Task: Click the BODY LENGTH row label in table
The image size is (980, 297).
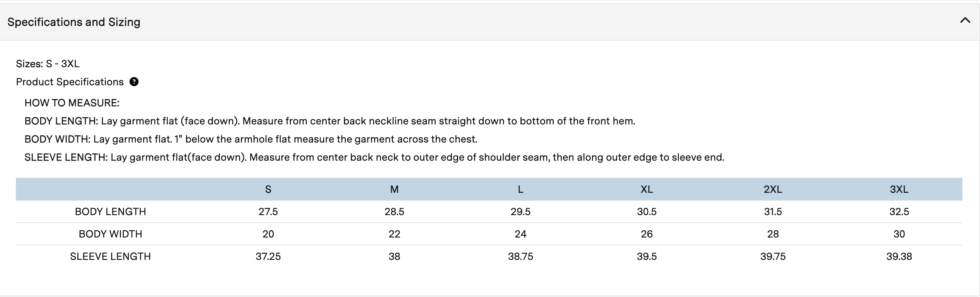Action: (x=110, y=211)
